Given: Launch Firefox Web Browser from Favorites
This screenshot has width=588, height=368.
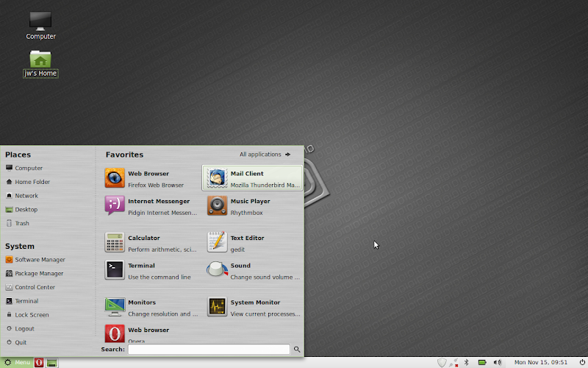Looking at the screenshot, I should [x=151, y=178].
